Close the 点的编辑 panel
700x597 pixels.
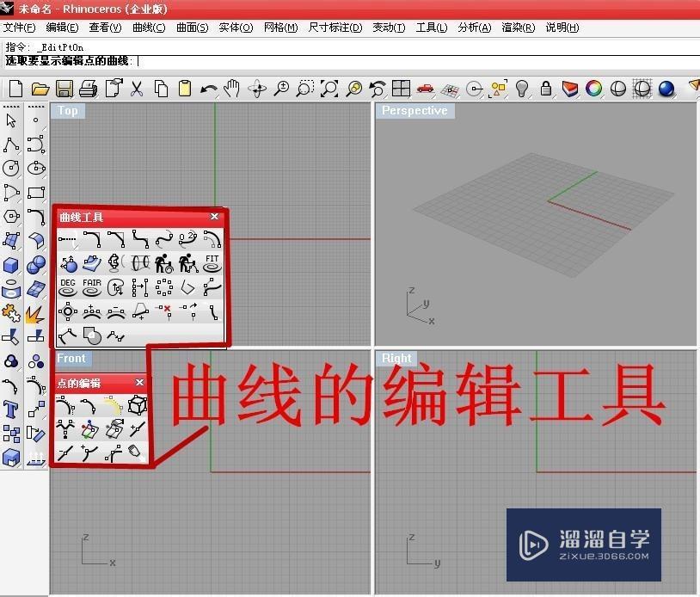tap(139, 382)
